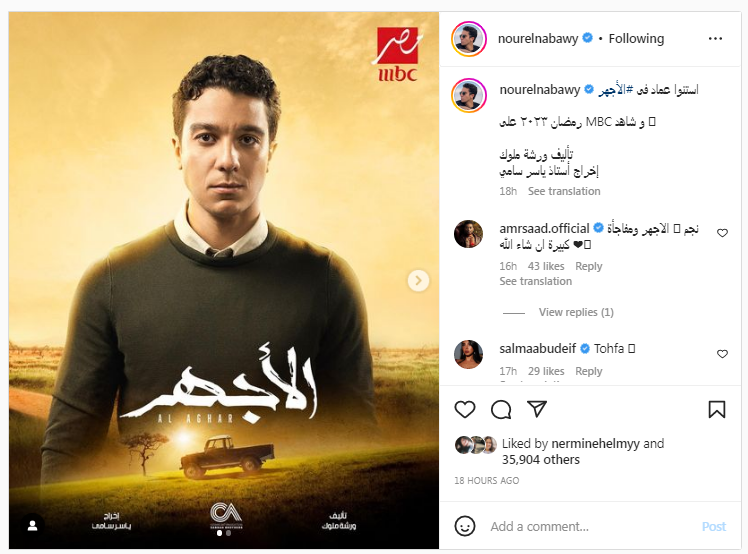Share post via paper plane icon

(x=537, y=409)
